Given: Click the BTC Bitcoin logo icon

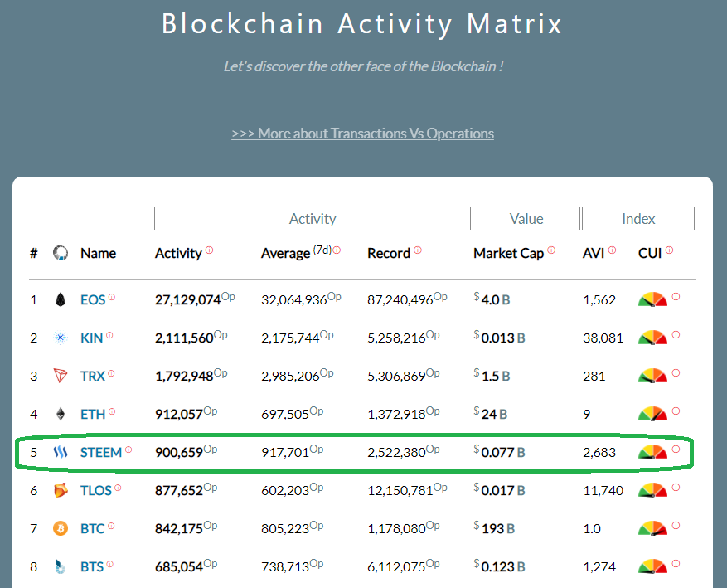Looking at the screenshot, I should click(x=60, y=528).
